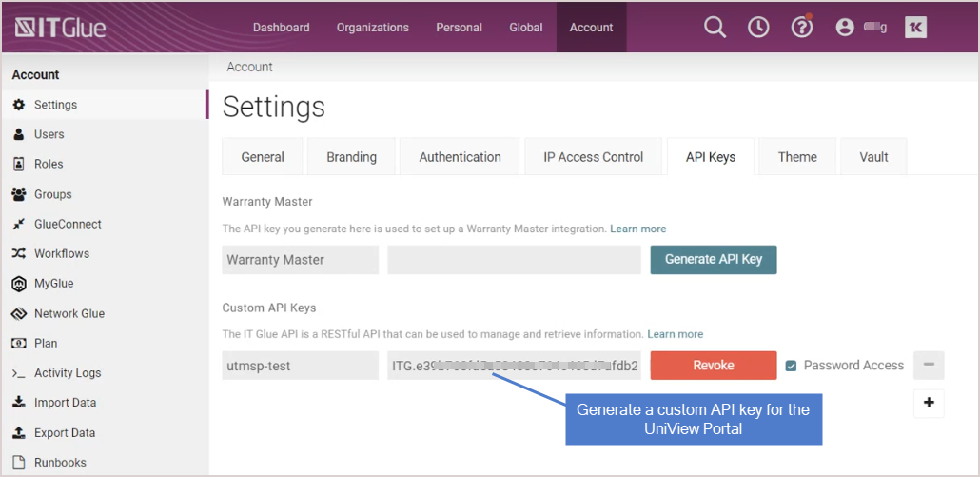
Task: Click the Runbooks document icon
Action: pos(19,463)
